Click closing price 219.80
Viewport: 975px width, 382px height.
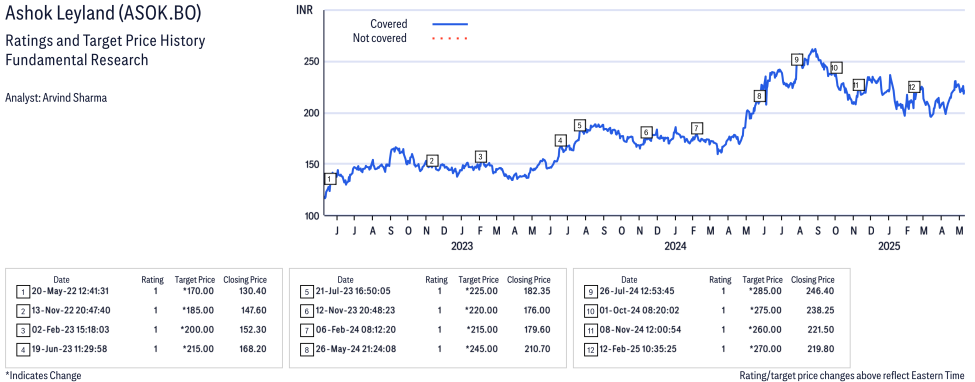pos(820,349)
